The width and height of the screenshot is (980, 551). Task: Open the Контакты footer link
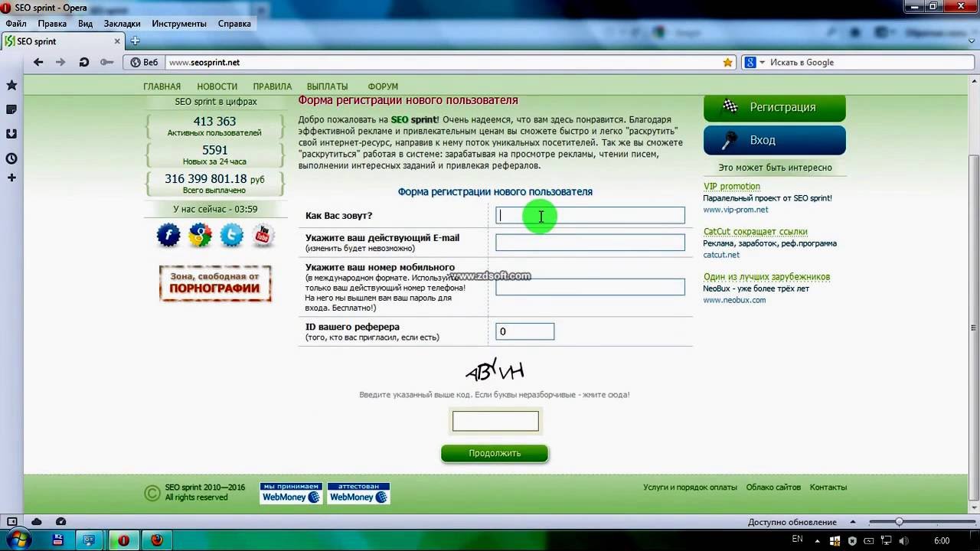[x=828, y=487]
